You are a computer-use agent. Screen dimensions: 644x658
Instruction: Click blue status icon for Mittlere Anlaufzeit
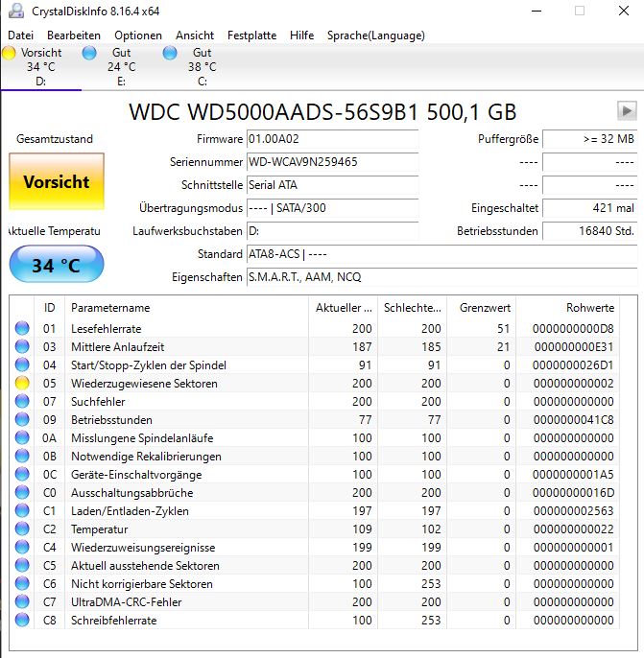coord(22,346)
